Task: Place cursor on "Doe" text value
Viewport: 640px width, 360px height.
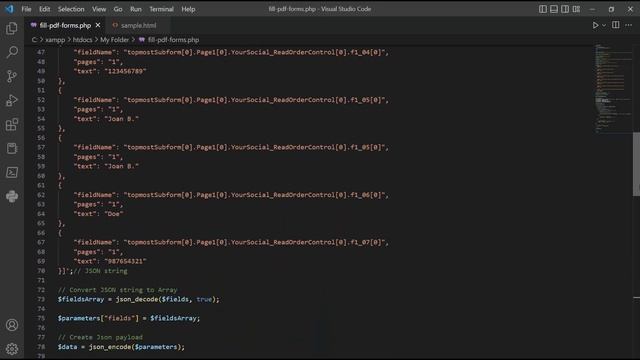Action: click(x=114, y=214)
